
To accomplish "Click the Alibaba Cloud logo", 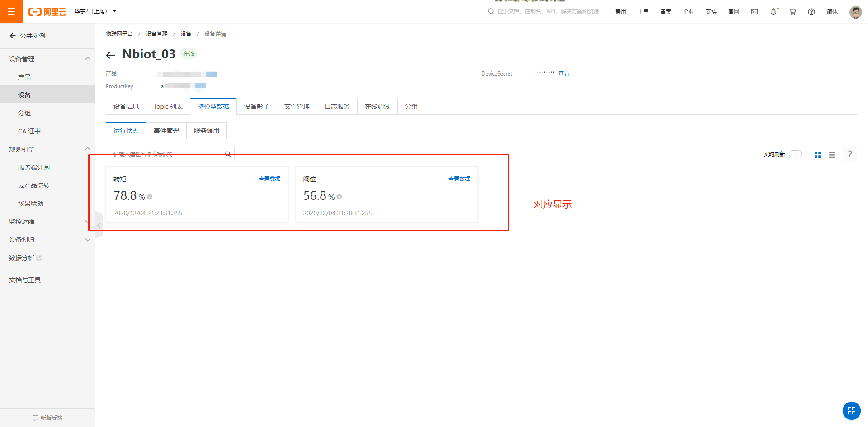I will click(47, 11).
